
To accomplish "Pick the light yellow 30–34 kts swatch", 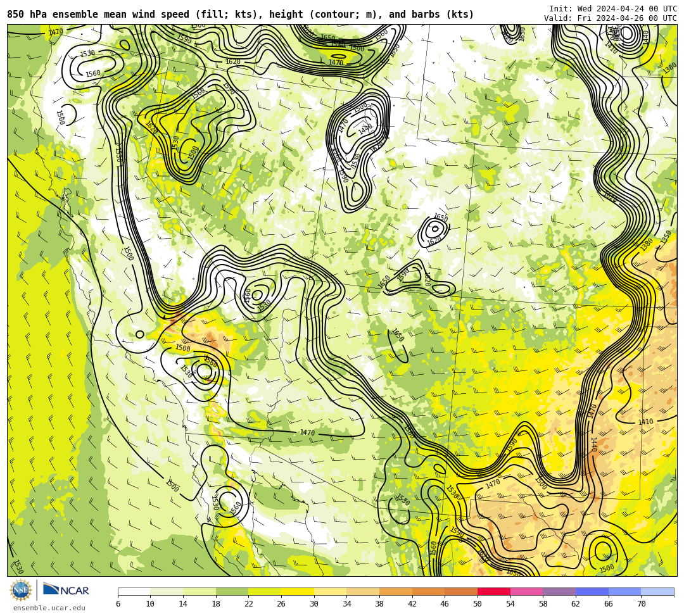I will [x=330, y=591].
